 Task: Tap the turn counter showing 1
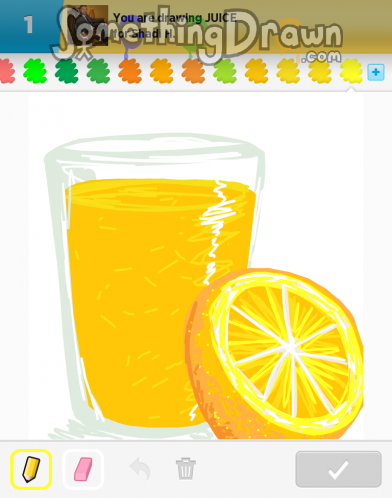29,25
